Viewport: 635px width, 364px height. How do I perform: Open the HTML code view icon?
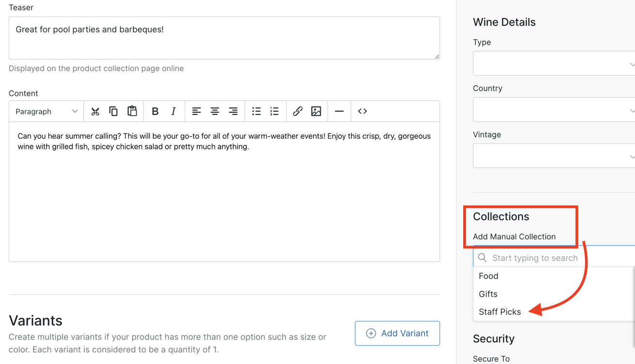point(362,111)
